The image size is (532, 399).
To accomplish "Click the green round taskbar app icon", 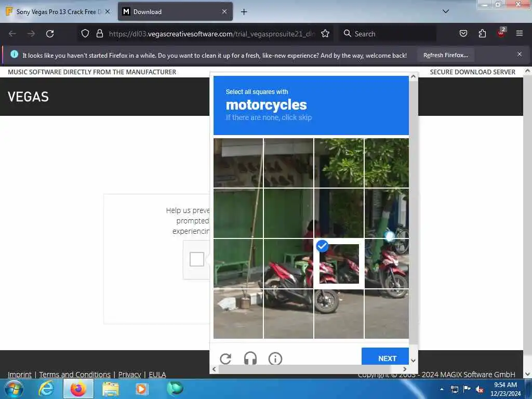I will point(175,389).
